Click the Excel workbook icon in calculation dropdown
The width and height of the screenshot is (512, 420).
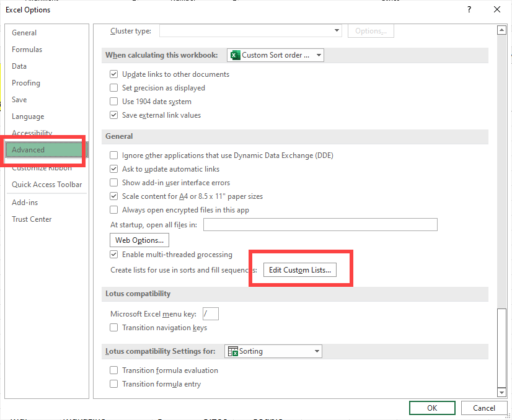(235, 55)
